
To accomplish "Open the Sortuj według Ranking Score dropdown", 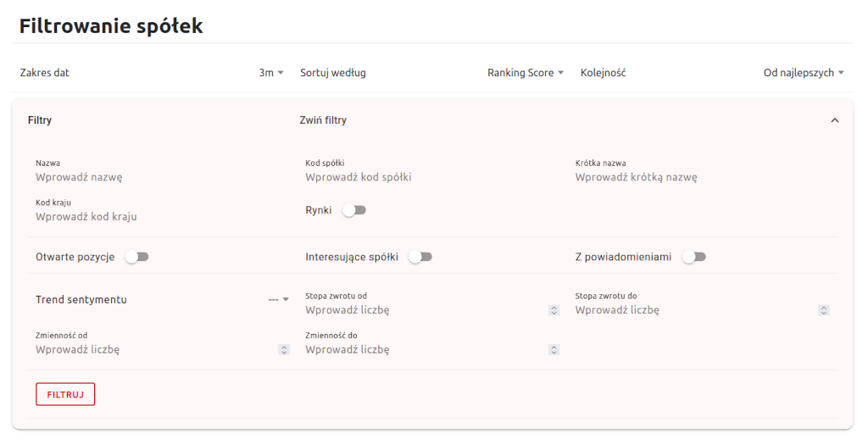I will click(x=526, y=73).
